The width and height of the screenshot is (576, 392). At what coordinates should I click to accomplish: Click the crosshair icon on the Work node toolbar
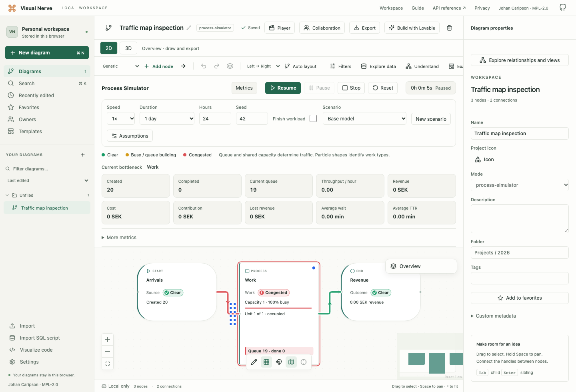point(304,362)
